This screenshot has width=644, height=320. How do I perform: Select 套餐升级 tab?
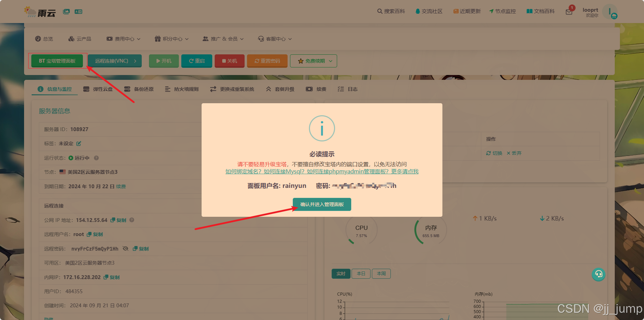280,89
